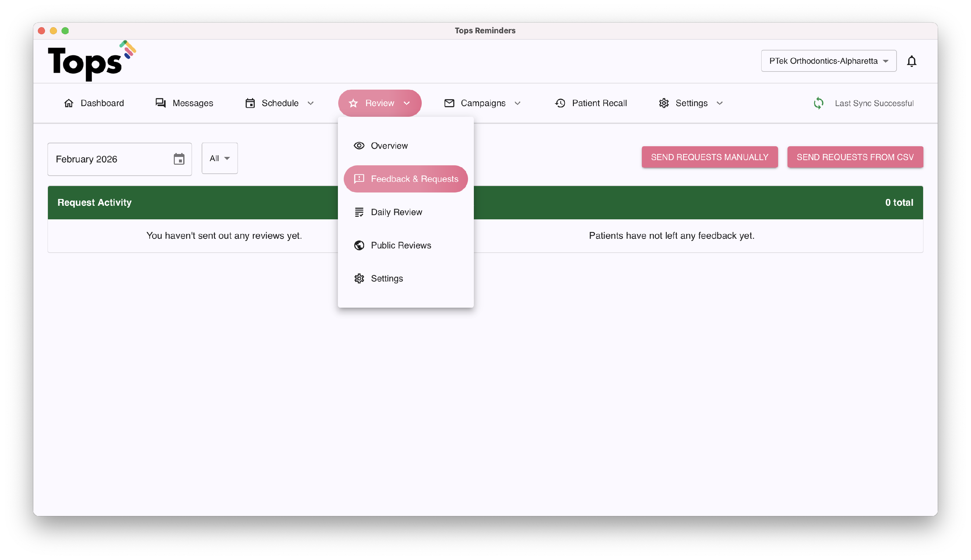Click the notification bell icon
The image size is (971, 560).
(911, 61)
